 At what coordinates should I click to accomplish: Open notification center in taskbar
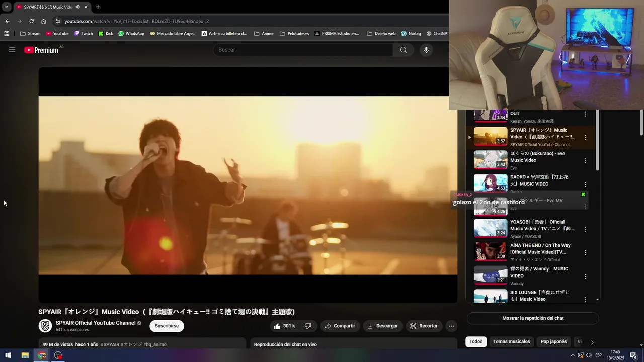click(633, 355)
